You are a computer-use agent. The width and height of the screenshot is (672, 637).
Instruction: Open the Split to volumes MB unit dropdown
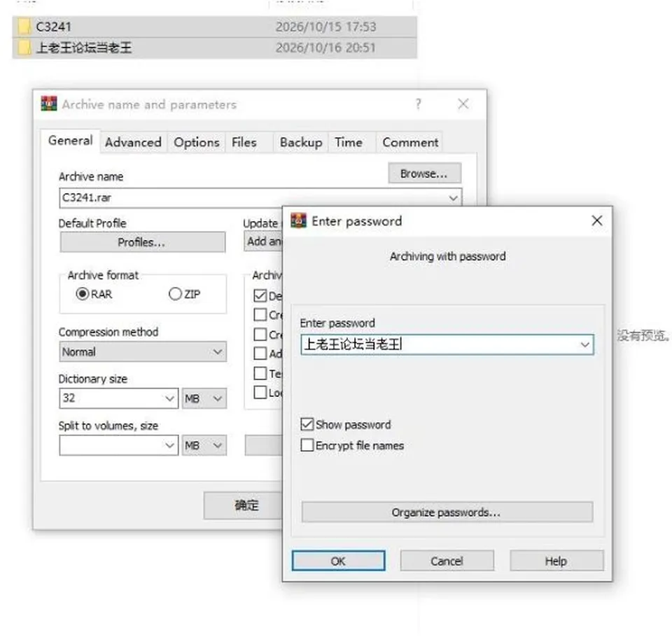(x=204, y=446)
